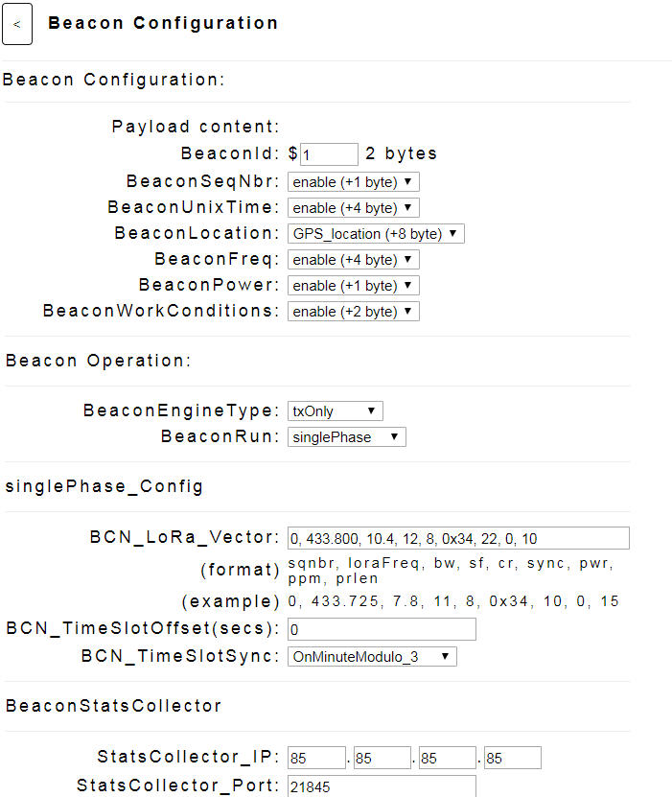Open the BeaconRun singlePhase dropdown
Viewport: 672px width, 797px height.
tap(346, 437)
